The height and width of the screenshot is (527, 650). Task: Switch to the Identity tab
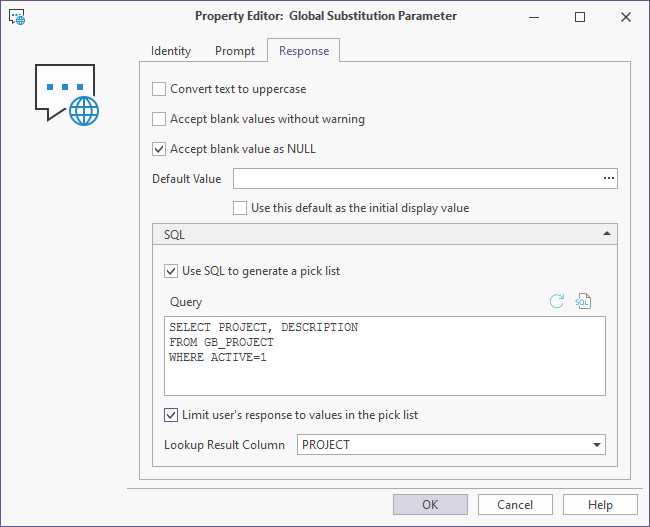click(171, 51)
